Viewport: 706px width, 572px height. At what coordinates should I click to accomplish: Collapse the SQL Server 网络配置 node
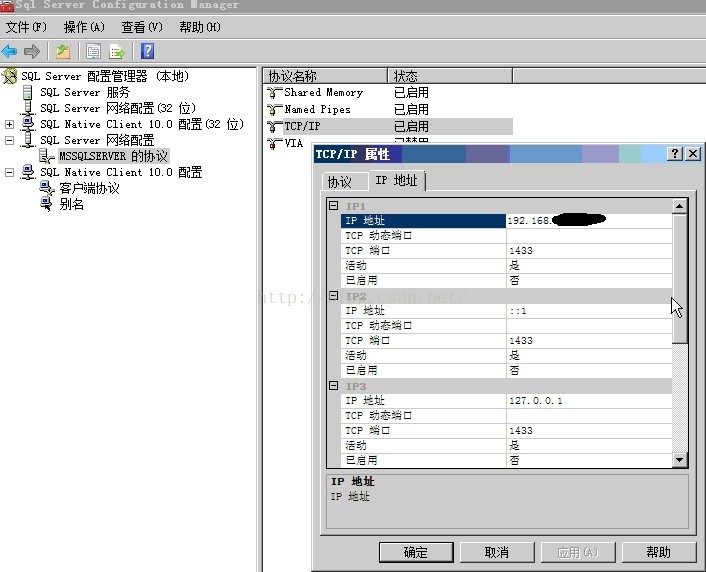[x=9, y=141]
